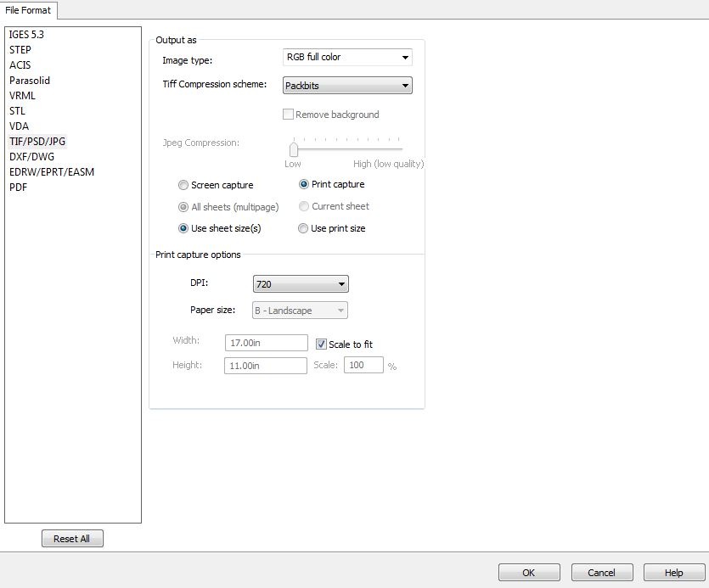
Task: Select Use print size radio button
Action: (x=303, y=229)
